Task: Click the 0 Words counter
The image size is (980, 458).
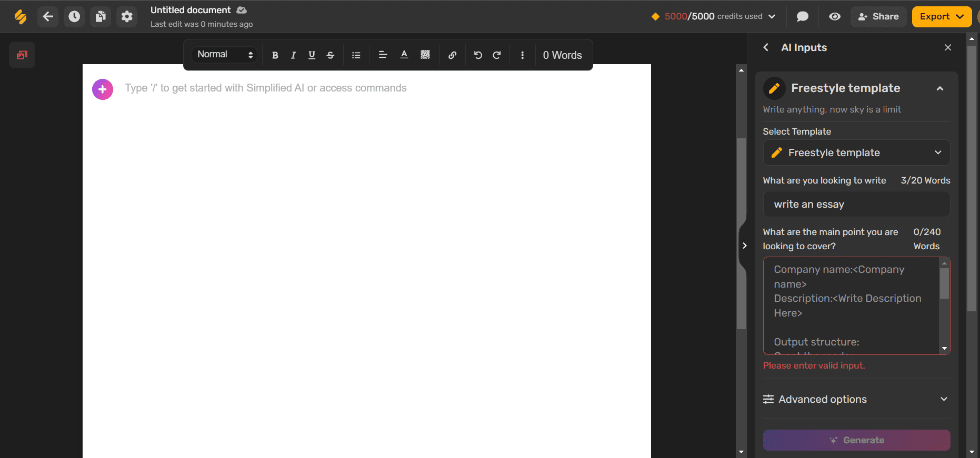Action: coord(562,55)
